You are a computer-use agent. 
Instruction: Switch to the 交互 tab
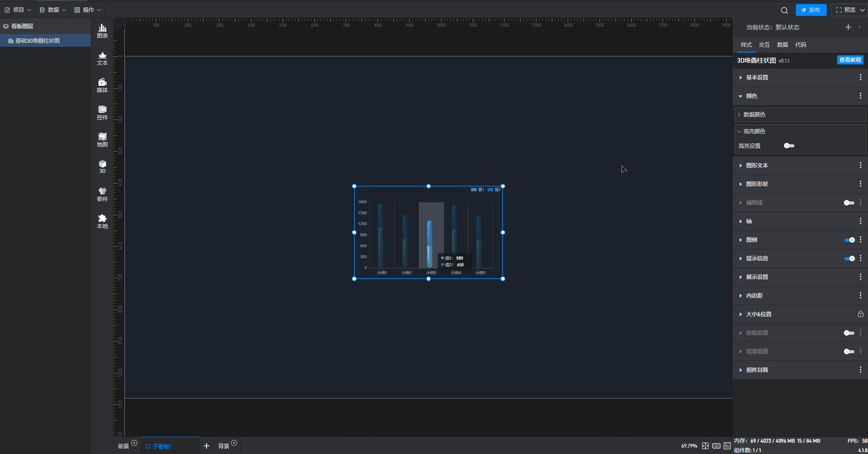pyautogui.click(x=764, y=45)
